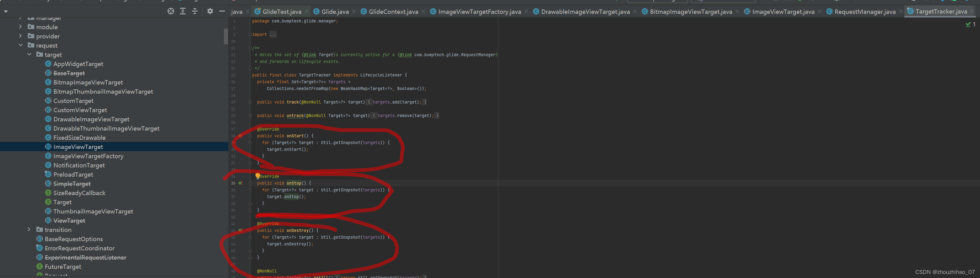Select BaseRequestOptions class

coord(73,239)
